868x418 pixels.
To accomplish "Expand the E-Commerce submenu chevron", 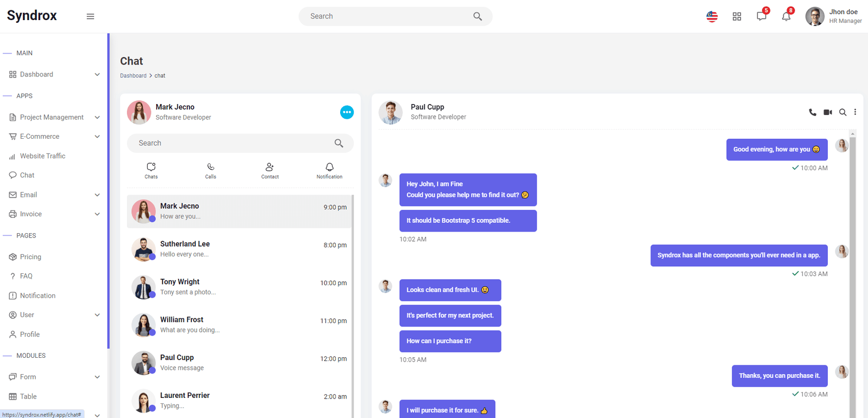I will pyautogui.click(x=97, y=137).
